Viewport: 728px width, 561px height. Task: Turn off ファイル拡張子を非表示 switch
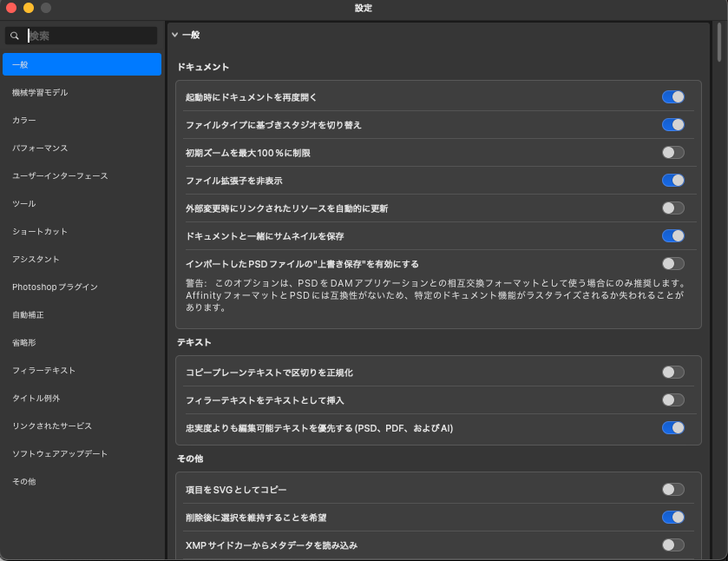pos(672,180)
